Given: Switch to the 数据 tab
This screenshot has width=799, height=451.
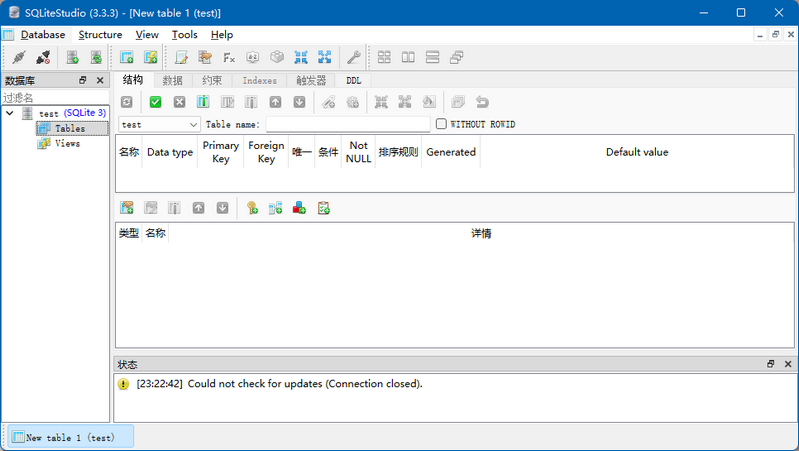Looking at the screenshot, I should [172, 81].
